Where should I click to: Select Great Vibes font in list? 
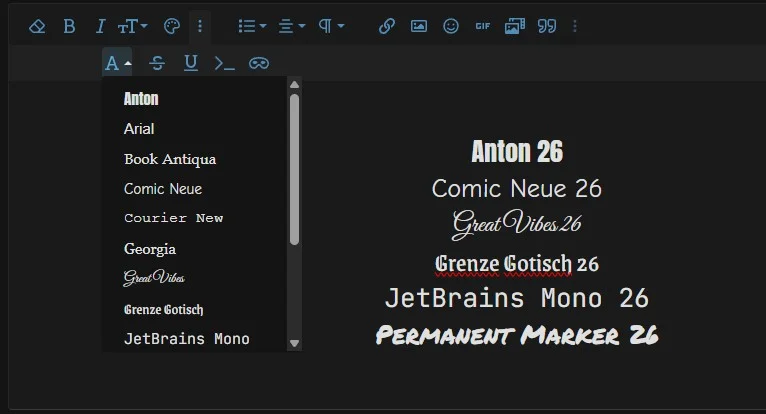pos(154,278)
